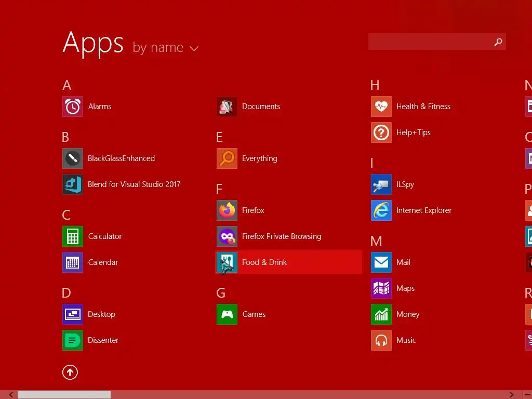
Task: Open the Internet Explorer icon
Action: (x=381, y=210)
